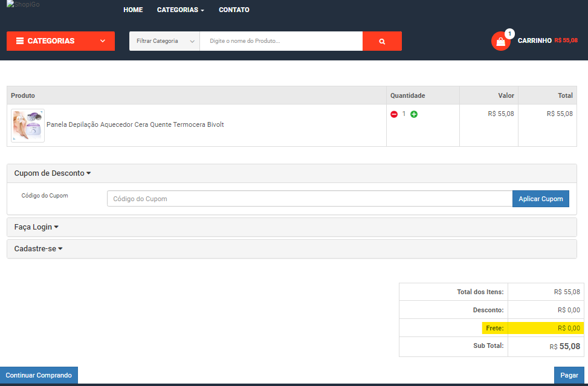This screenshot has width=588, height=386.
Task: Open the product thumbnail image
Action: (28, 125)
